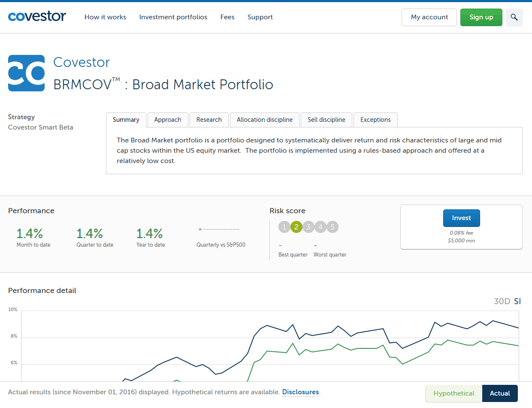The image size is (532, 408).
Task: Click the Invest button
Action: click(x=462, y=218)
